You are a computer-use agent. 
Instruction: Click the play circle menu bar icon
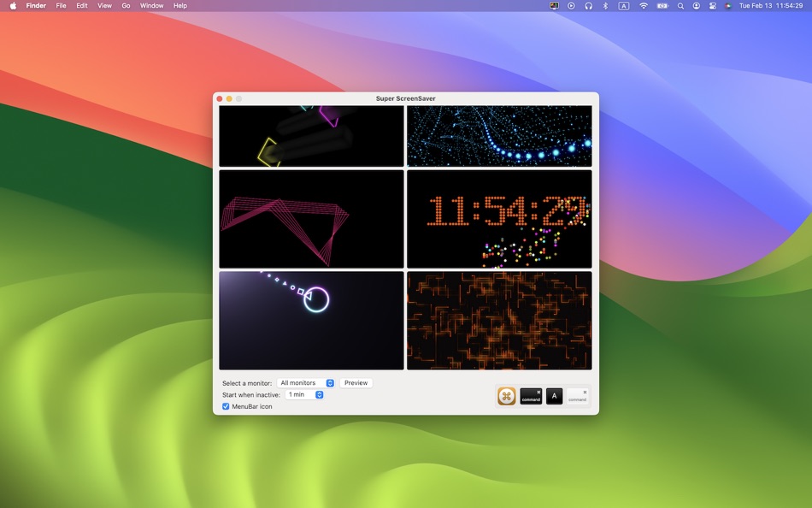(x=571, y=6)
